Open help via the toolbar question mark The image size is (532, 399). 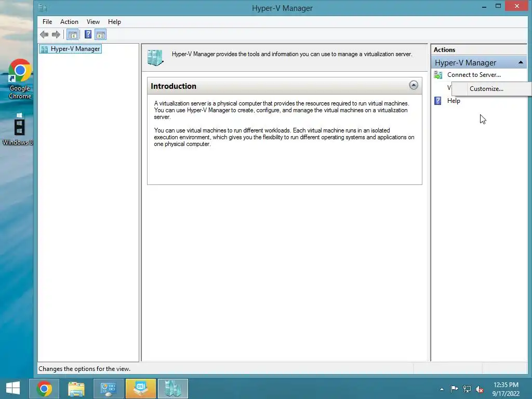[88, 34]
